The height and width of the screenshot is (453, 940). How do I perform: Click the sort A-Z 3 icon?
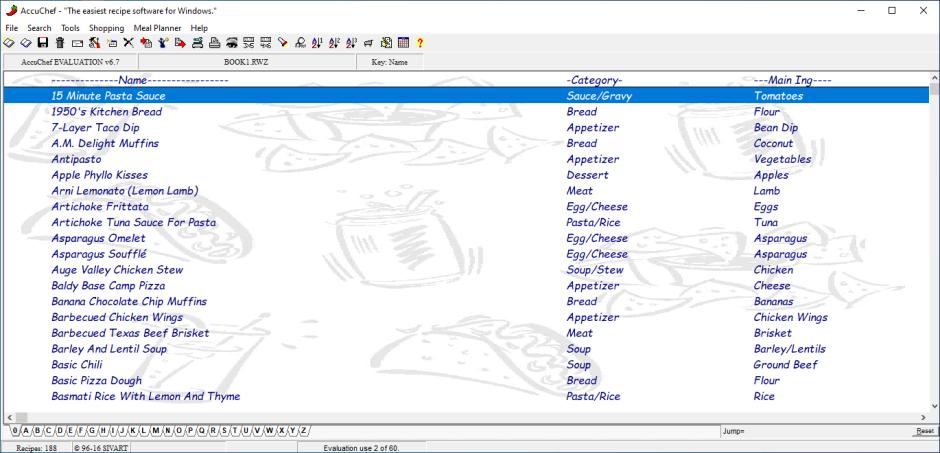352,43
